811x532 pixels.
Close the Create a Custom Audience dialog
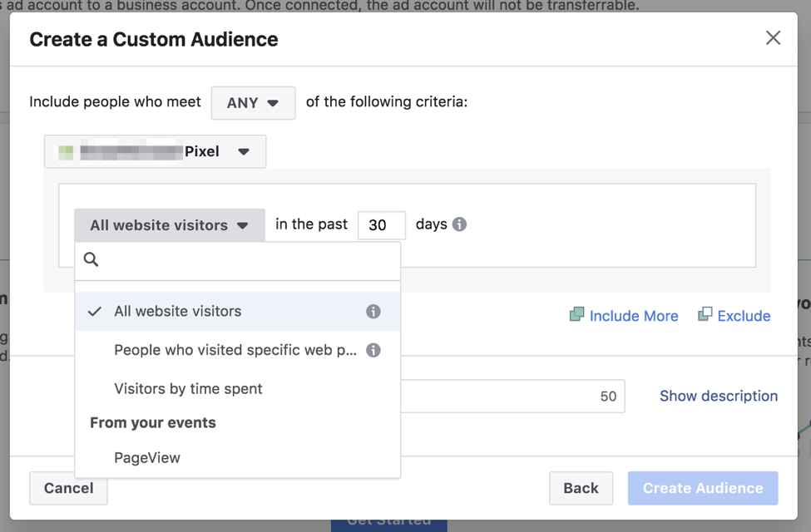coord(773,38)
